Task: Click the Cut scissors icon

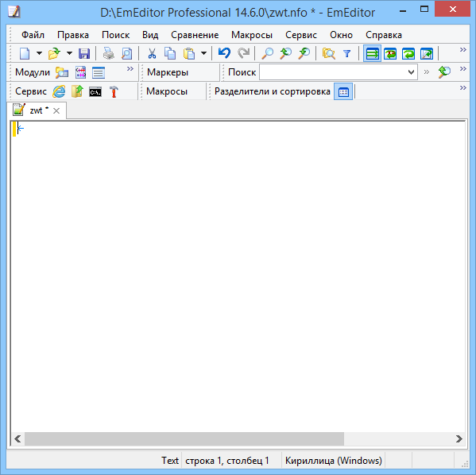Action: [x=152, y=53]
